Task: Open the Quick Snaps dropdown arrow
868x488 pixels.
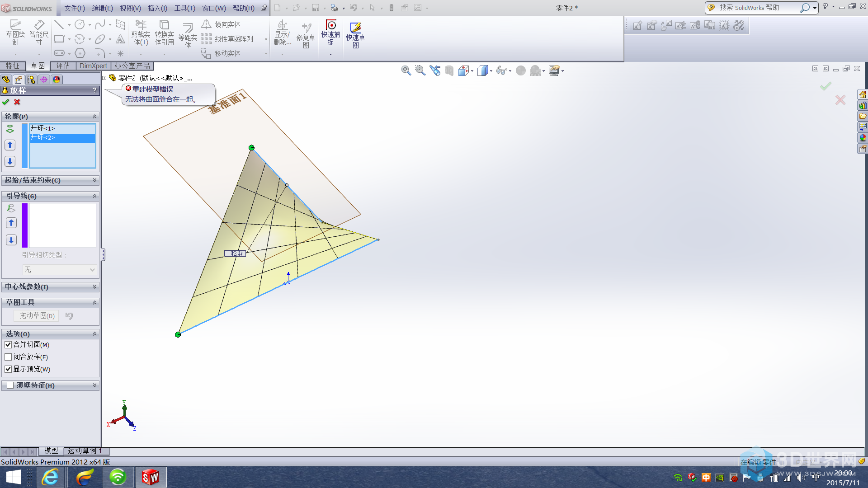Action: [x=330, y=54]
